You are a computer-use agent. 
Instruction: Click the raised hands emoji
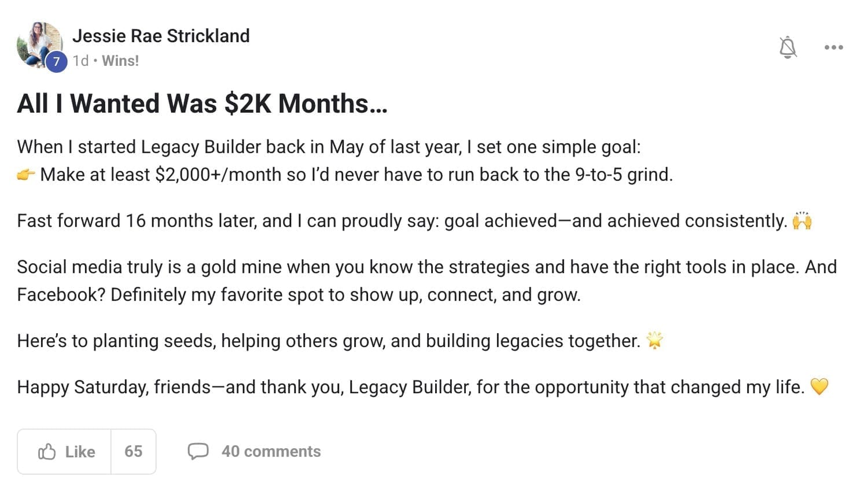pyautogui.click(x=802, y=221)
